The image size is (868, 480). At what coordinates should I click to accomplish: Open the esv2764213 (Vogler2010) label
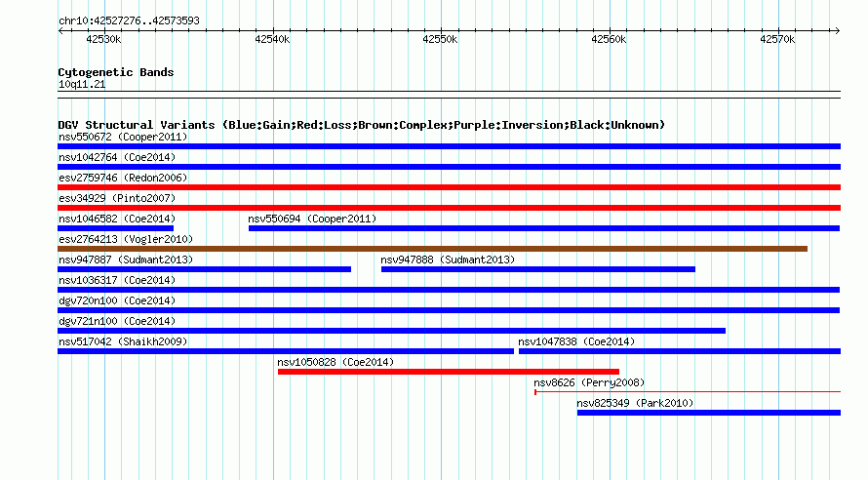126,239
